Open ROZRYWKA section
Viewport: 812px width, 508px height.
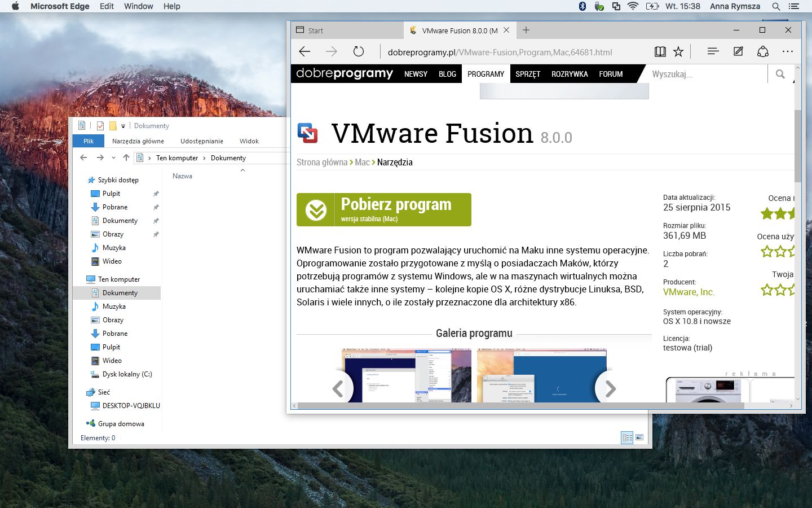pos(570,74)
